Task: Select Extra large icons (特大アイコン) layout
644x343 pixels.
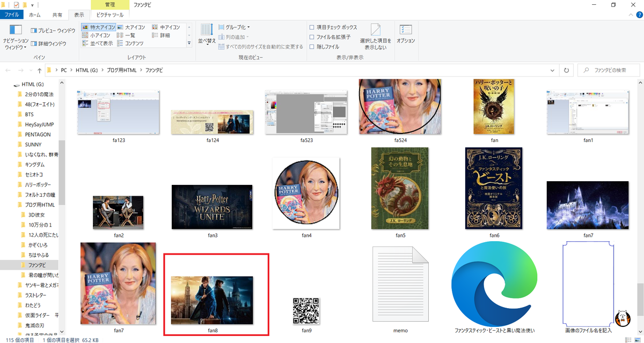Action: tap(97, 27)
